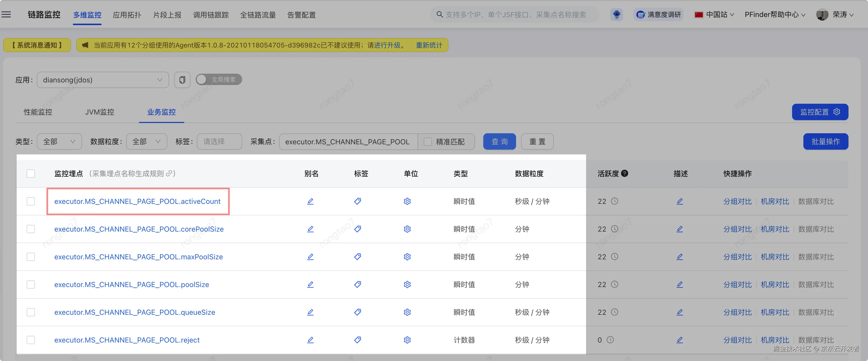The image size is (868, 361).
Task: Click the copy icon beside application selector
Action: pyautogui.click(x=182, y=80)
